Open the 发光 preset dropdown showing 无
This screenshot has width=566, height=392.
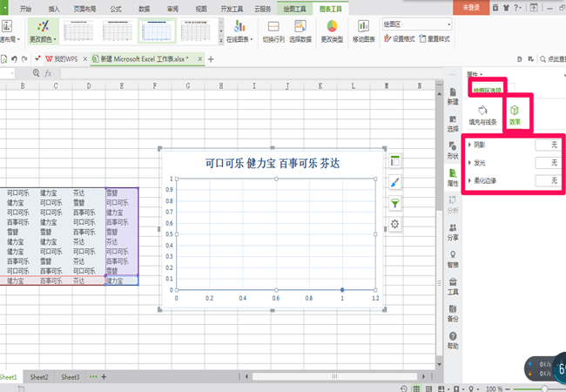click(x=548, y=163)
